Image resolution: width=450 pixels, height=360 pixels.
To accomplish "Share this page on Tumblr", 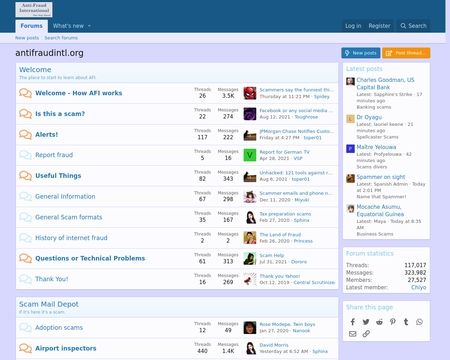I will click(406, 322).
